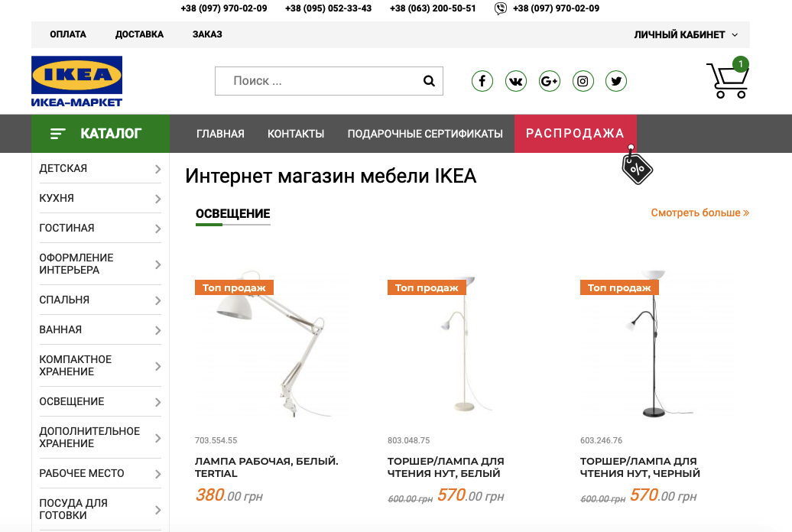Viewport: 792px width, 532px height.
Task: Open the shopping cart icon
Action: pos(727,79)
